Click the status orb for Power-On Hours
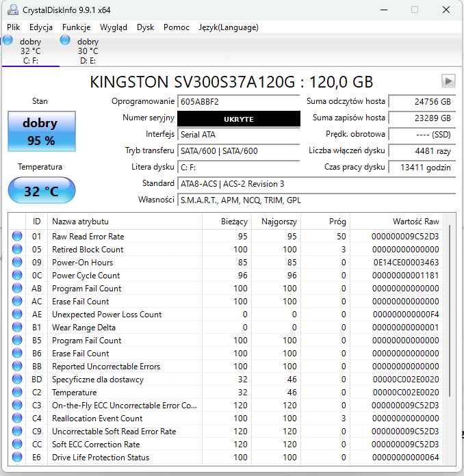This screenshot has width=464, height=476. click(17, 262)
